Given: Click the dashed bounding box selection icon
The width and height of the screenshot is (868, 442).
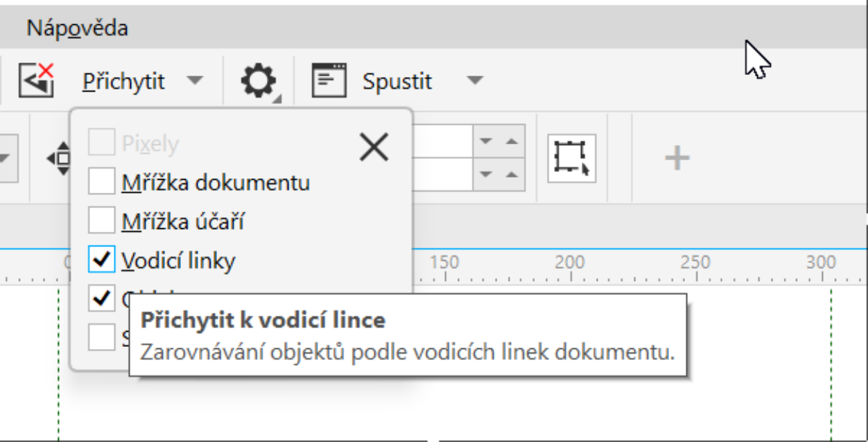Looking at the screenshot, I should [x=571, y=158].
